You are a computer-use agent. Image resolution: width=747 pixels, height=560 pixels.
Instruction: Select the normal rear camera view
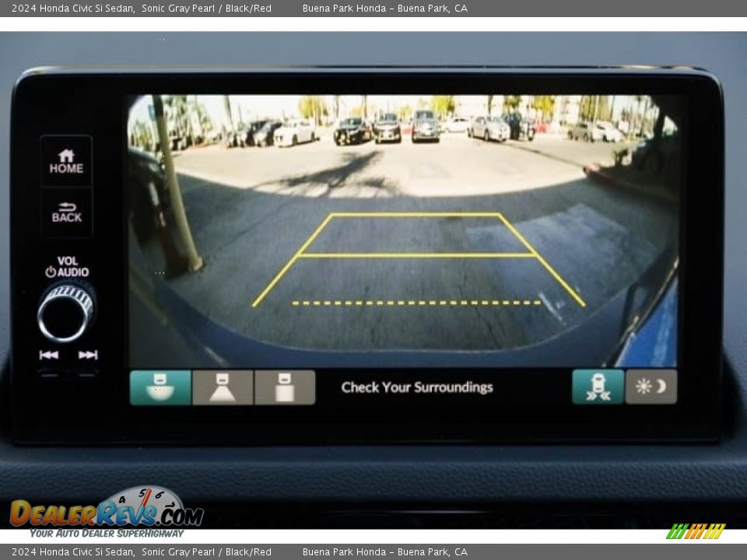pos(223,387)
